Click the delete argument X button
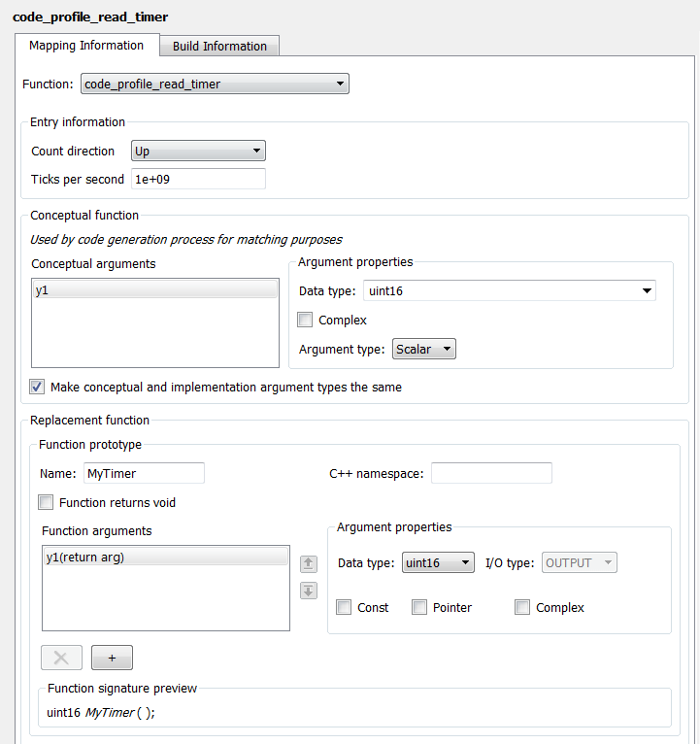This screenshot has height=744, width=700. [x=61, y=658]
